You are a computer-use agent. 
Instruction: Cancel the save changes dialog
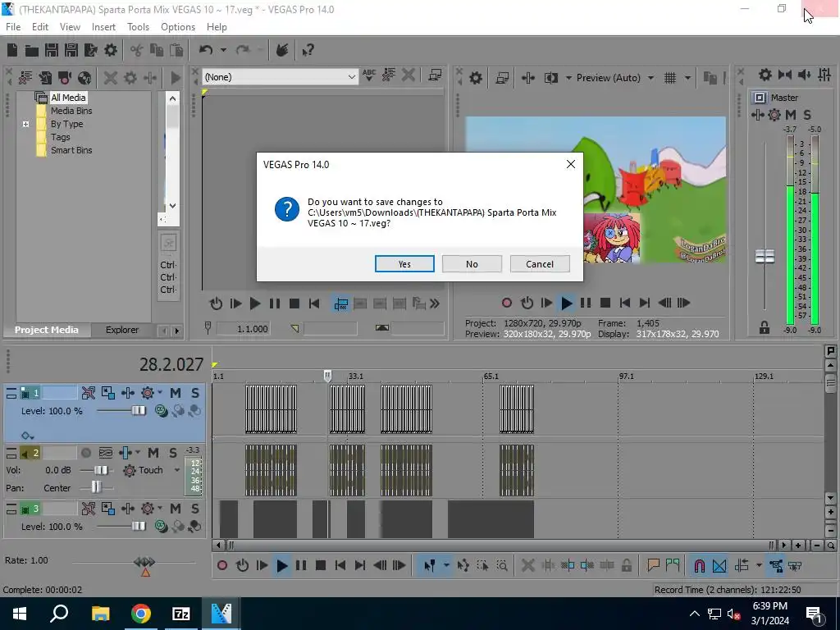tap(540, 263)
